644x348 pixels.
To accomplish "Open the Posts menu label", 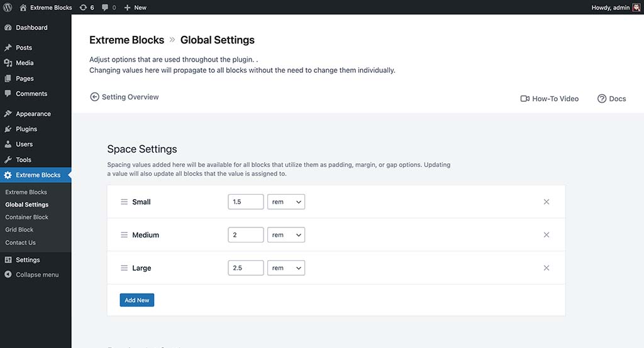I will (24, 48).
